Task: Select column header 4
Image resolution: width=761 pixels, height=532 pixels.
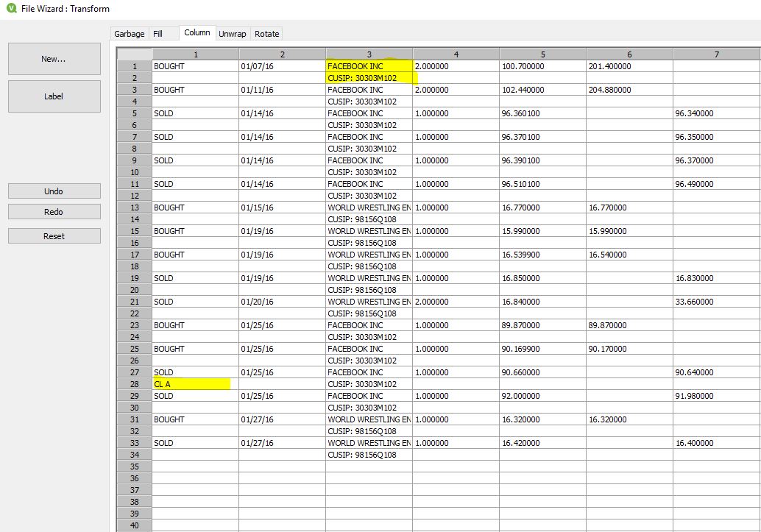Action: 456,54
